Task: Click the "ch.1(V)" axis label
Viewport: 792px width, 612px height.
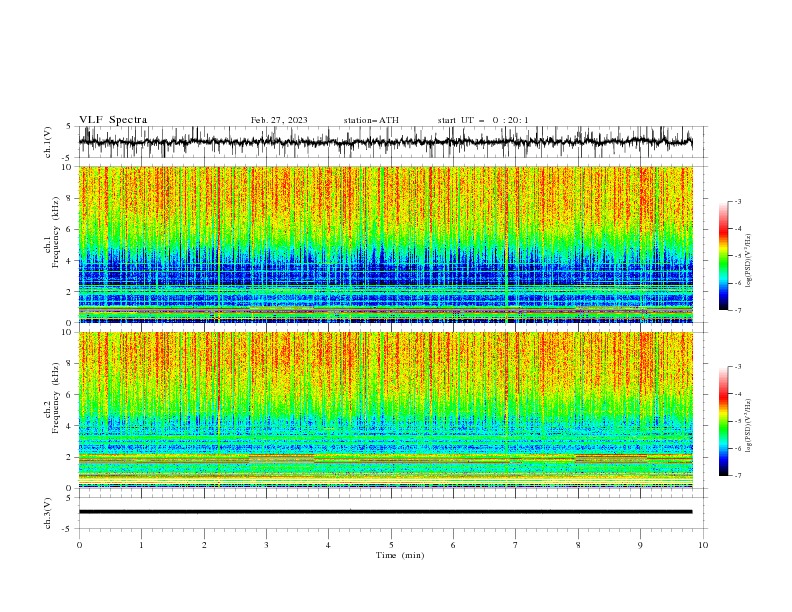Action: point(48,142)
